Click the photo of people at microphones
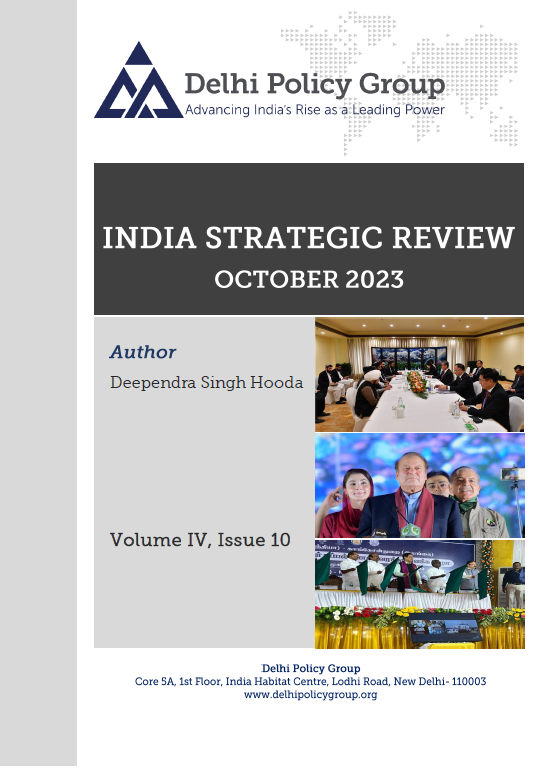 pyautogui.click(x=419, y=485)
